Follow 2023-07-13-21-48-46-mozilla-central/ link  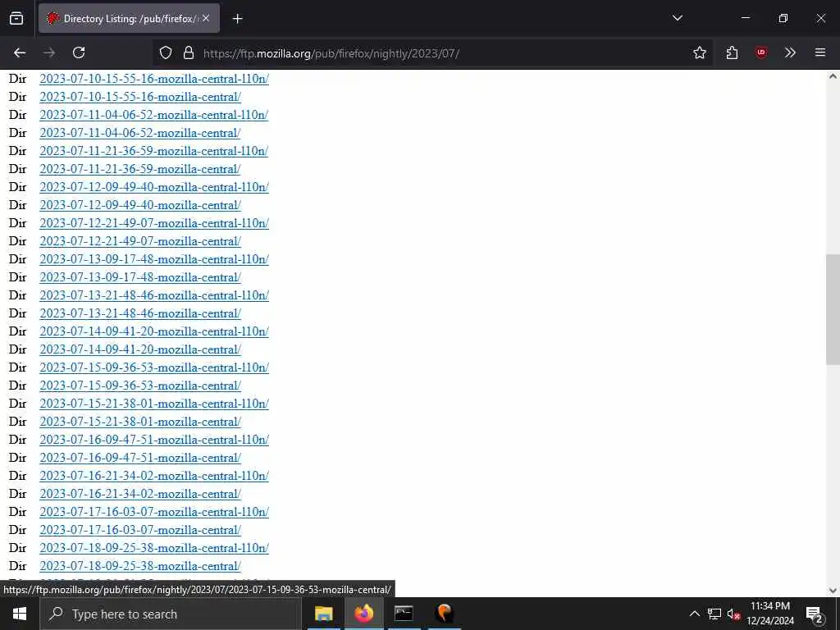click(x=140, y=313)
